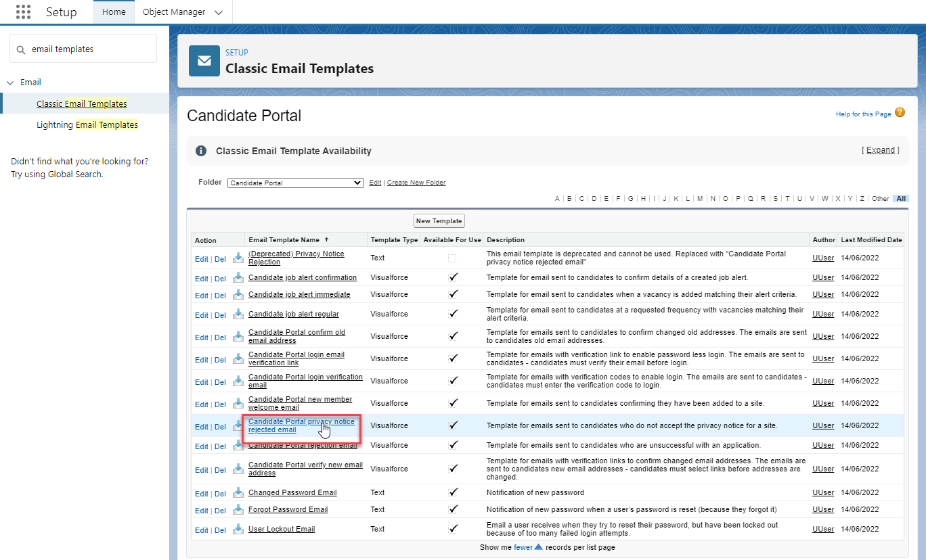
Task: Click the New Template button
Action: [x=439, y=221]
